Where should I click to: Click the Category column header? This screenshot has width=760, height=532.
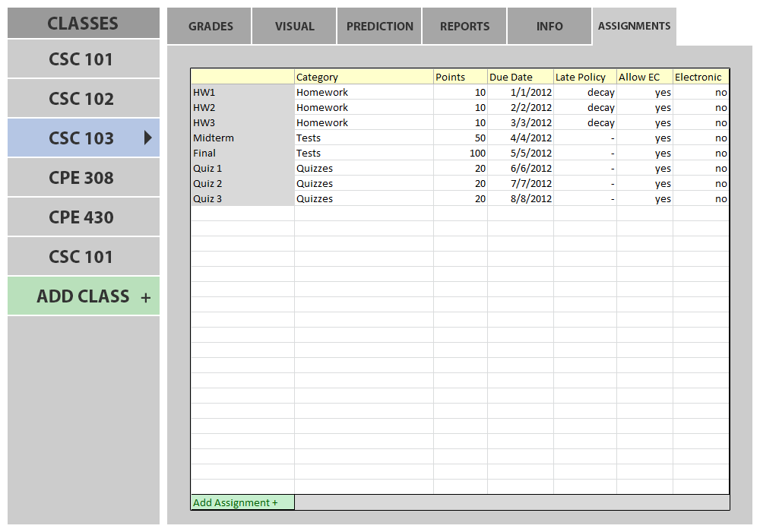tap(363, 77)
